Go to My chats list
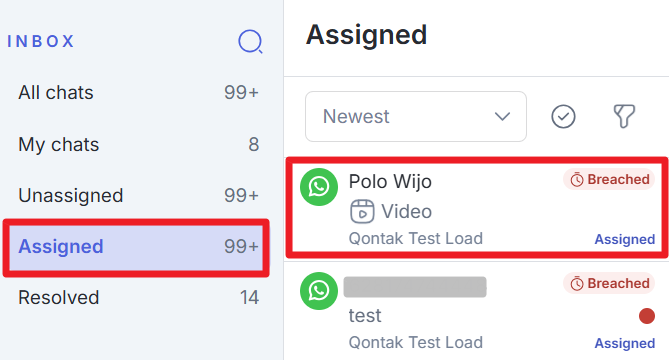This screenshot has height=360, width=669. [138, 144]
